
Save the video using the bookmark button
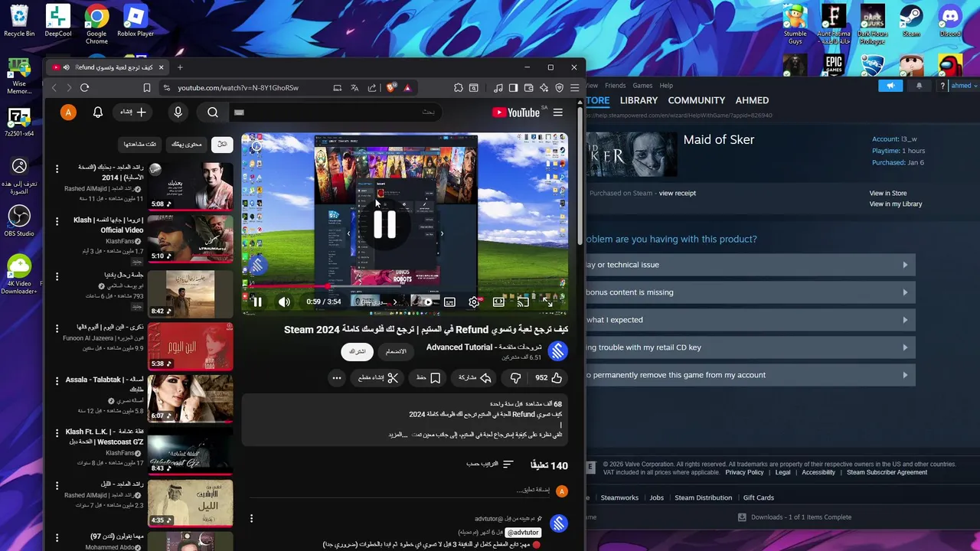428,378
